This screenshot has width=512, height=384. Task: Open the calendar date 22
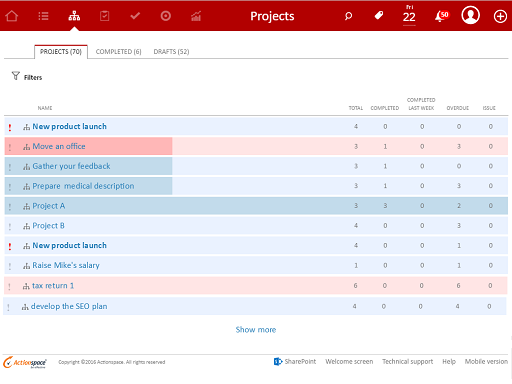409,15
